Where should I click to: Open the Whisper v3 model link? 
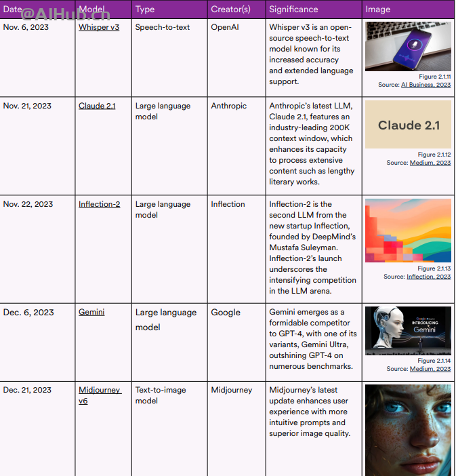pyautogui.click(x=98, y=28)
